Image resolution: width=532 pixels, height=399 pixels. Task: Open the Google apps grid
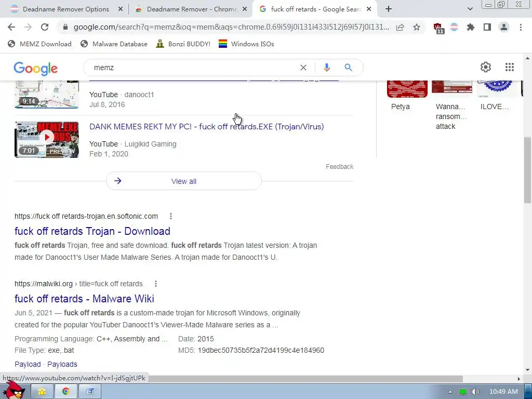click(509, 67)
